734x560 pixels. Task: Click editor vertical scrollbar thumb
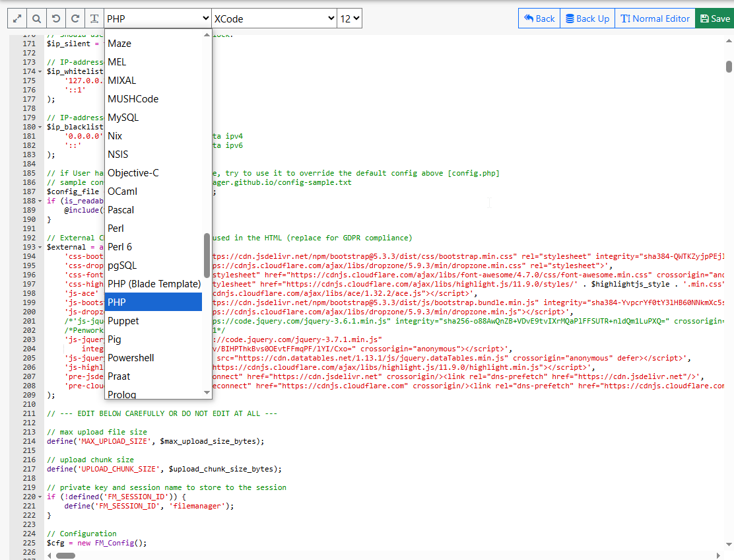pyautogui.click(x=729, y=67)
